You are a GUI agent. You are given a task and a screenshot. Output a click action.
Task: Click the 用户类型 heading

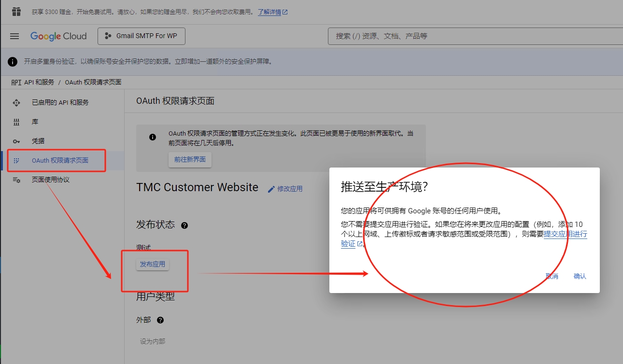pyautogui.click(x=156, y=296)
